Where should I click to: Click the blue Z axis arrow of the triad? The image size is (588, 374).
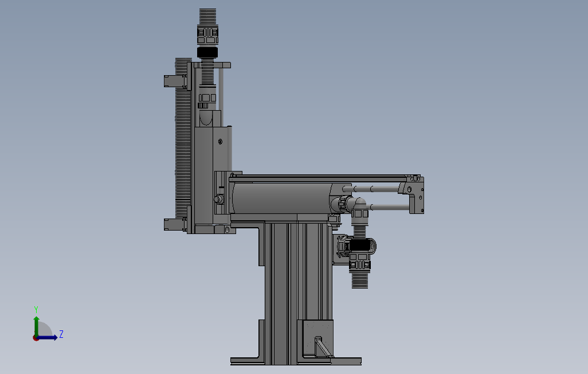point(47,338)
